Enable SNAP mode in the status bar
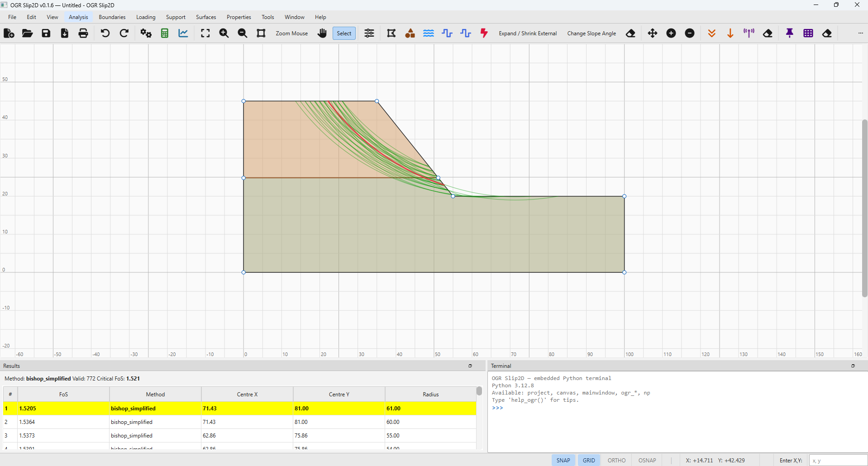 (563, 460)
